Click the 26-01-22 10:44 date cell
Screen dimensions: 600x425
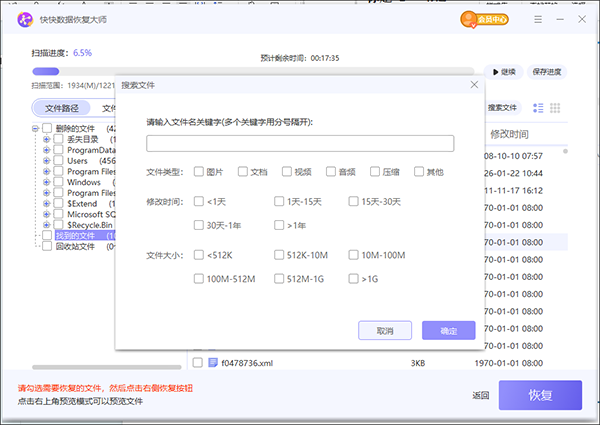(x=513, y=173)
